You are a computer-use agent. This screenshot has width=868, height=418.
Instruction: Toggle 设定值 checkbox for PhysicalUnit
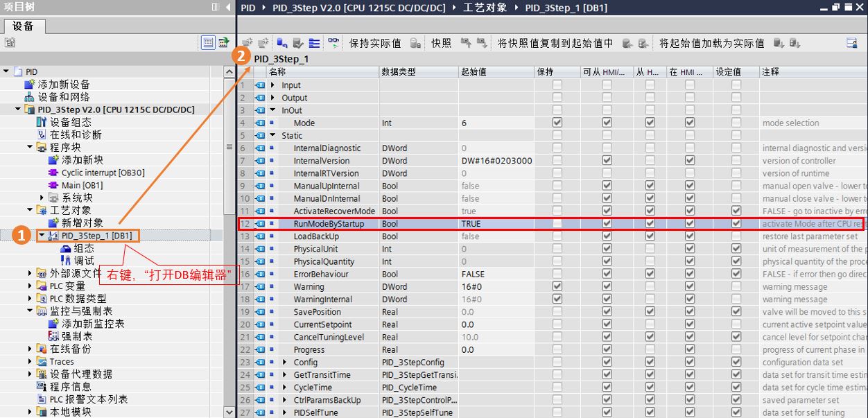(x=736, y=248)
